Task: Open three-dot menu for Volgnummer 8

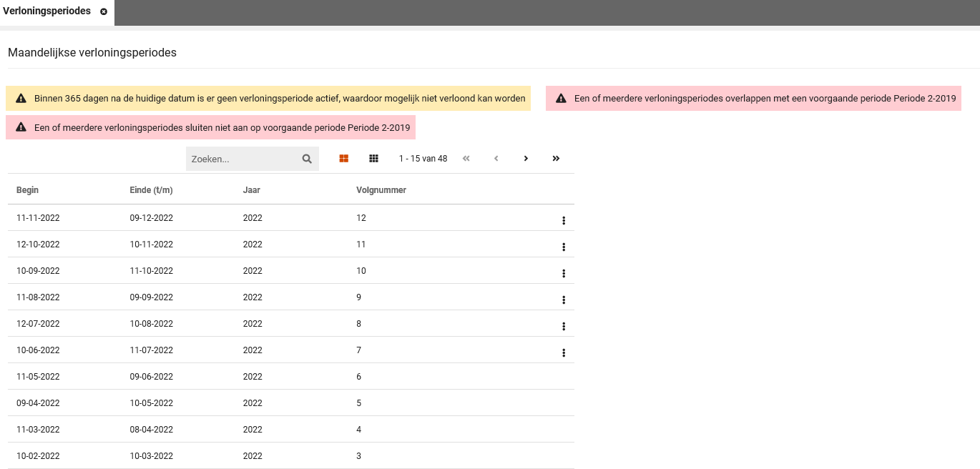Action: point(564,327)
